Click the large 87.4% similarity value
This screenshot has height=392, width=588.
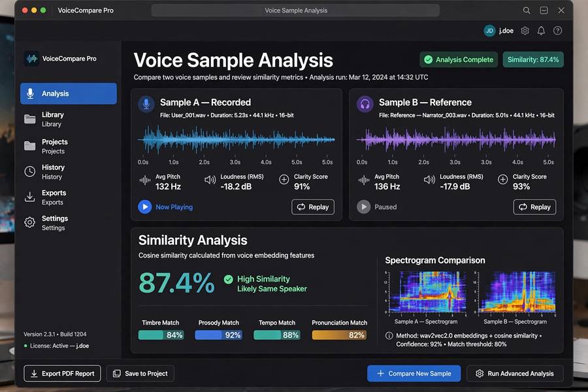tap(176, 283)
